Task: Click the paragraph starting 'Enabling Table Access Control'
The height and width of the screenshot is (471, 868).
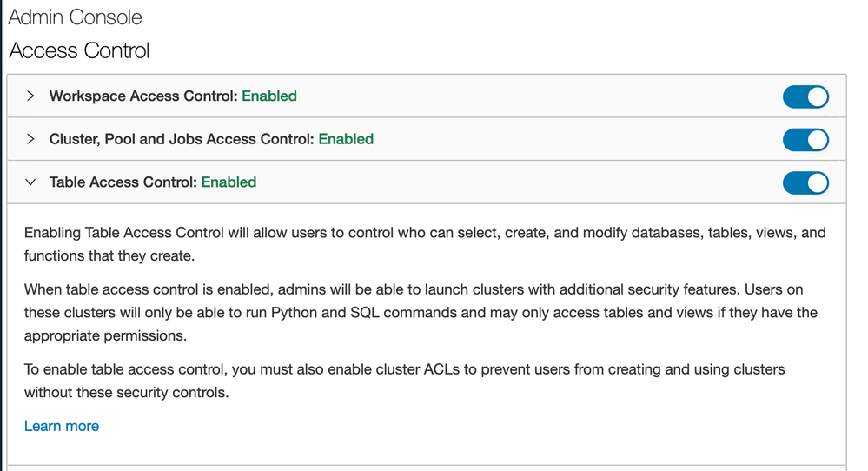Action: (424, 243)
